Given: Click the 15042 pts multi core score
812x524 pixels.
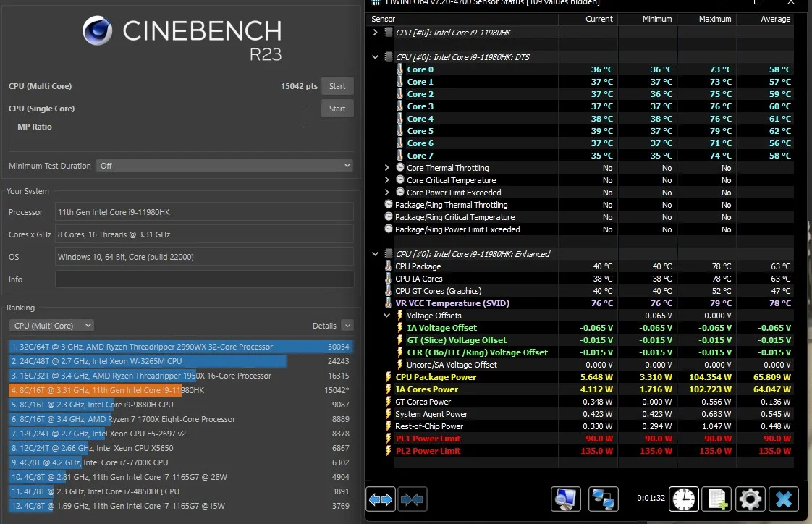Looking at the screenshot, I should 299,86.
